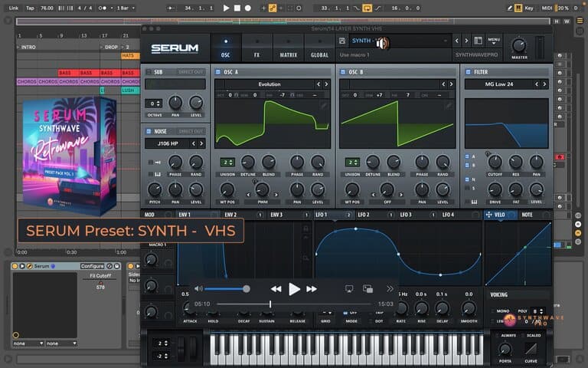Click the Serum save preset floppy icon

point(342,41)
